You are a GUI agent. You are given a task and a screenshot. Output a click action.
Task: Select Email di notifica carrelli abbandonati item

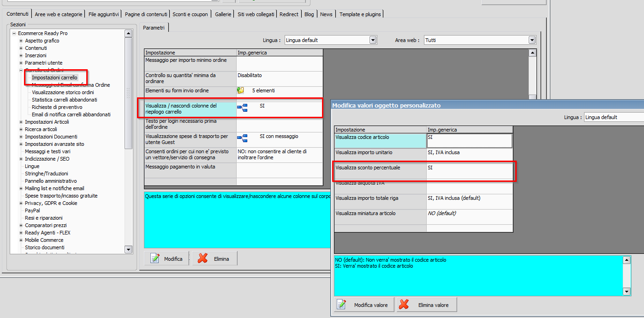[71, 114]
